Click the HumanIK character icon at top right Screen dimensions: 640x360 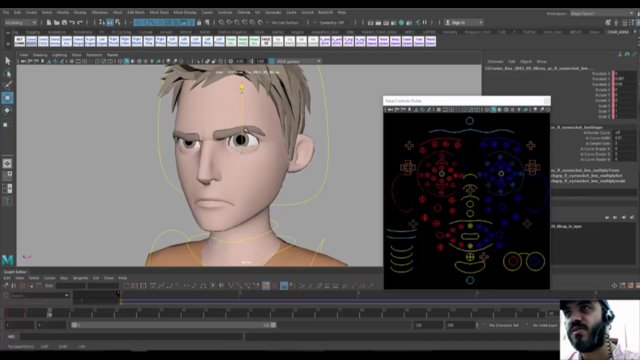616,22
